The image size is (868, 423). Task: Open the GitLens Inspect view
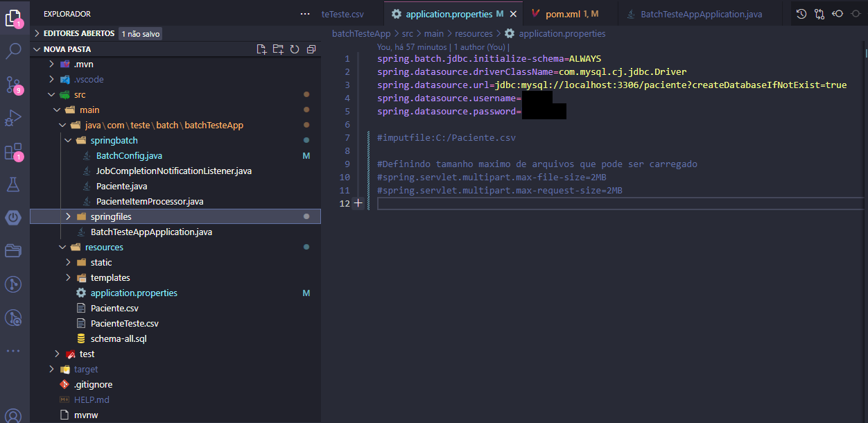click(x=14, y=318)
